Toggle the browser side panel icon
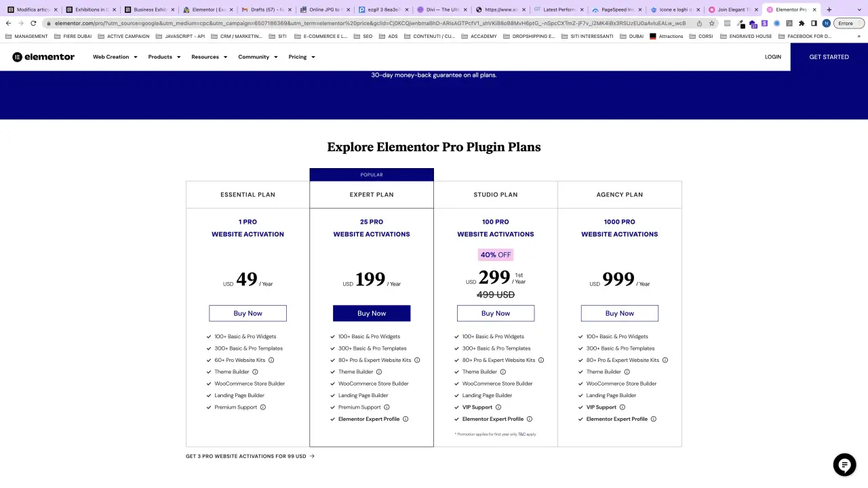The width and height of the screenshot is (868, 488). click(814, 23)
